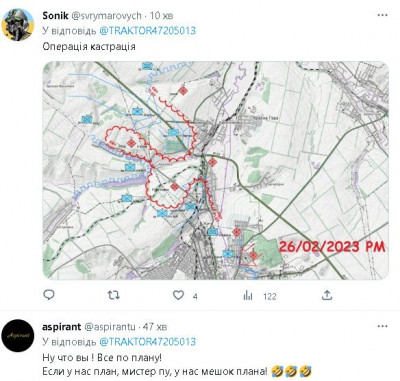Retweet Sonik's map tweet
Image resolution: width=400 pixels, height=381 pixels.
click(x=114, y=295)
